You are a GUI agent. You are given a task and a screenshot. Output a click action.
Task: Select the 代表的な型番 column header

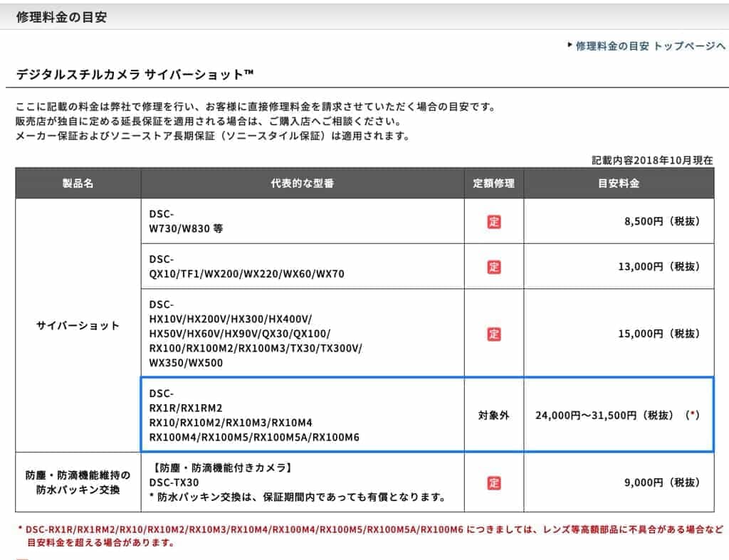point(302,183)
